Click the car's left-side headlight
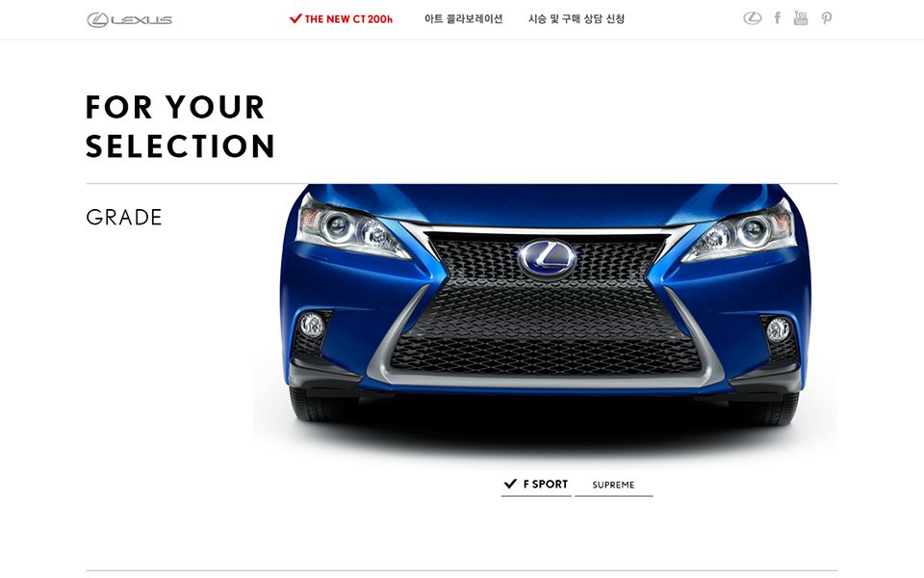The image size is (924, 578). point(352,229)
